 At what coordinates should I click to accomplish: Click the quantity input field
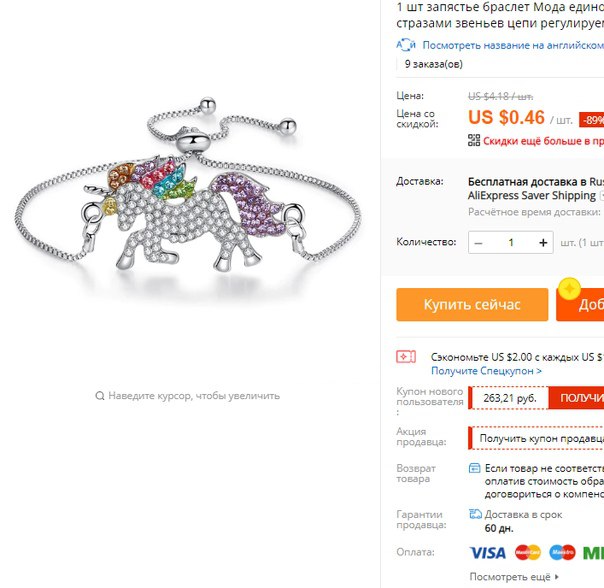pos(511,243)
